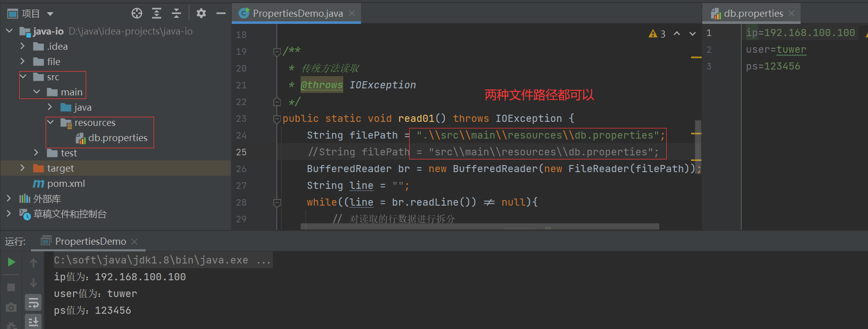Collapse the resources folder
The height and width of the screenshot is (329, 868).
[x=50, y=122]
